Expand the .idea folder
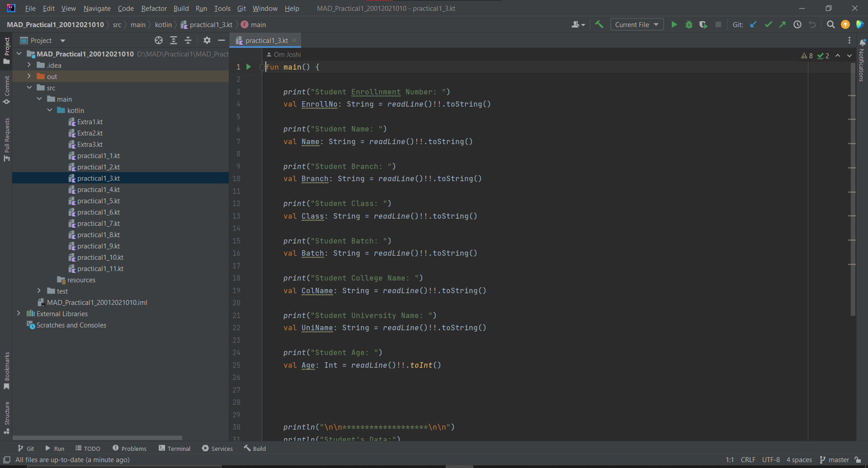 (29, 65)
